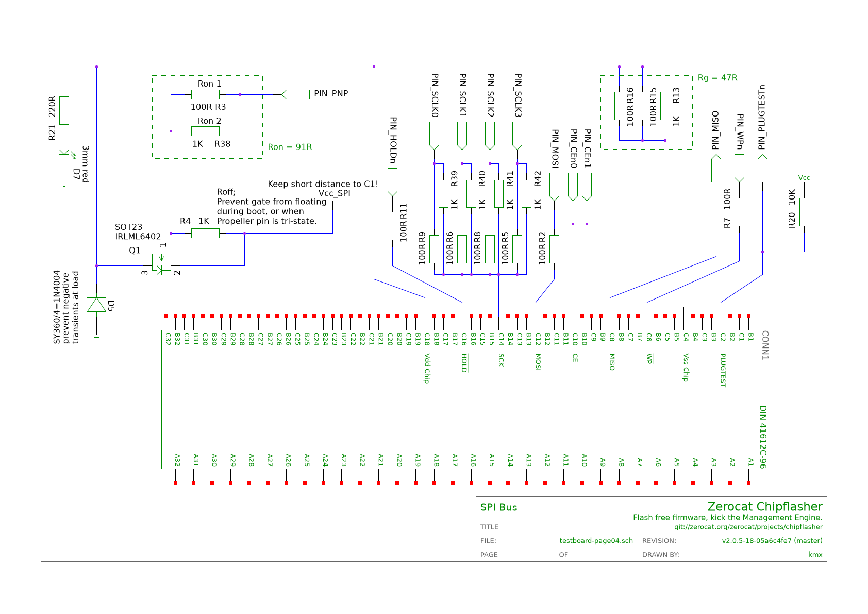Click the ground symbol below LED D7
Viewport: 868px width, 614px height.
tap(64, 185)
